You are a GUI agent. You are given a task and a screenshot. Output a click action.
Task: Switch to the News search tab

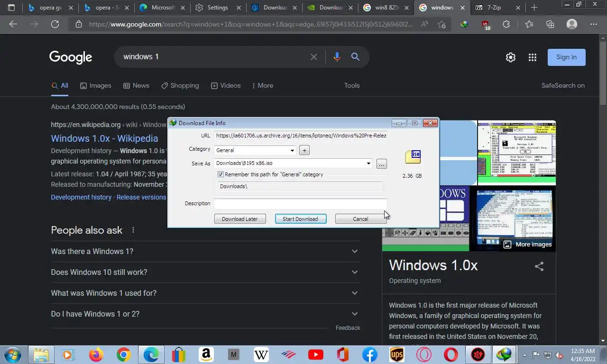[x=136, y=85]
